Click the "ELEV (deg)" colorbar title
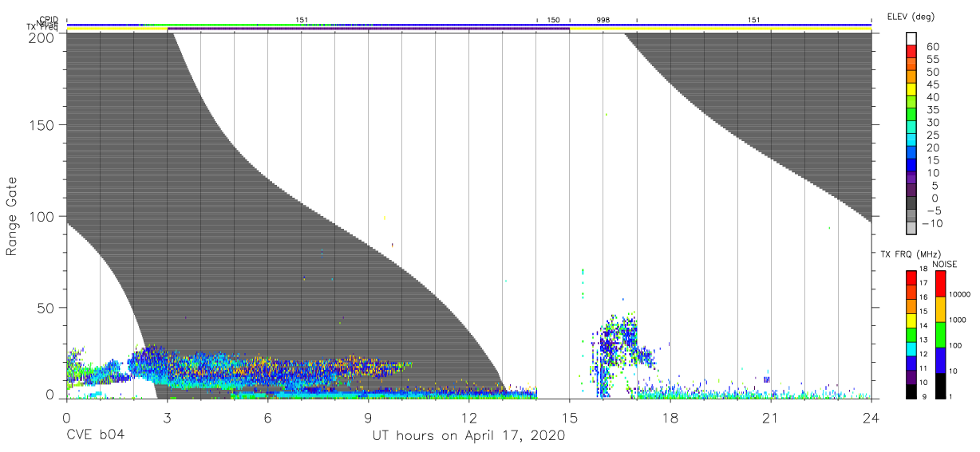Image resolution: width=980 pixels, height=452 pixels. coord(910,16)
